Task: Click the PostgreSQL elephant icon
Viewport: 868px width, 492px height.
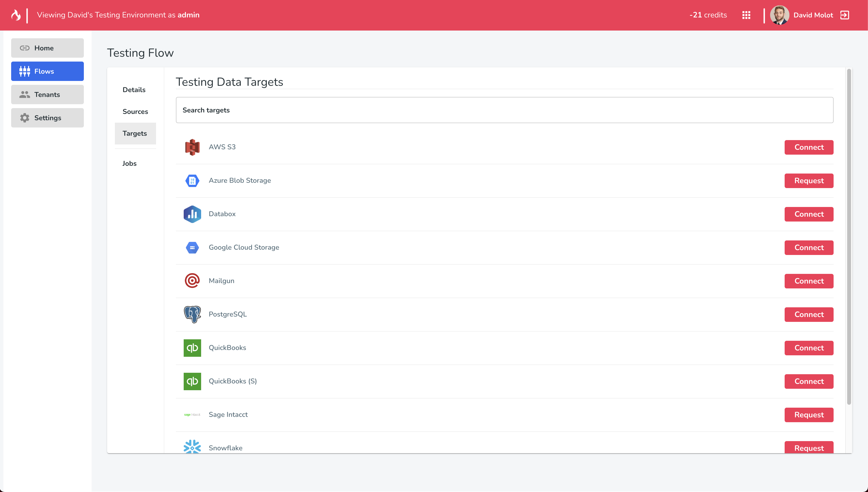Action: pyautogui.click(x=192, y=315)
